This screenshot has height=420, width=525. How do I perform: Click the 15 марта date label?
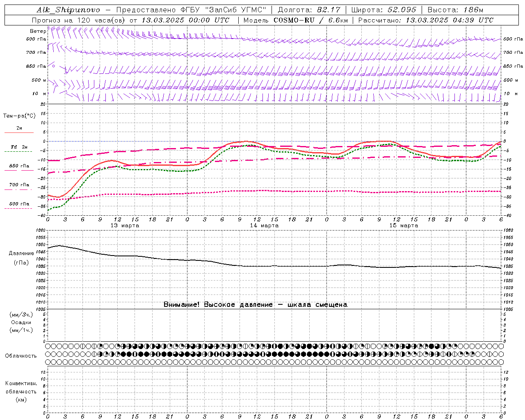point(404,226)
